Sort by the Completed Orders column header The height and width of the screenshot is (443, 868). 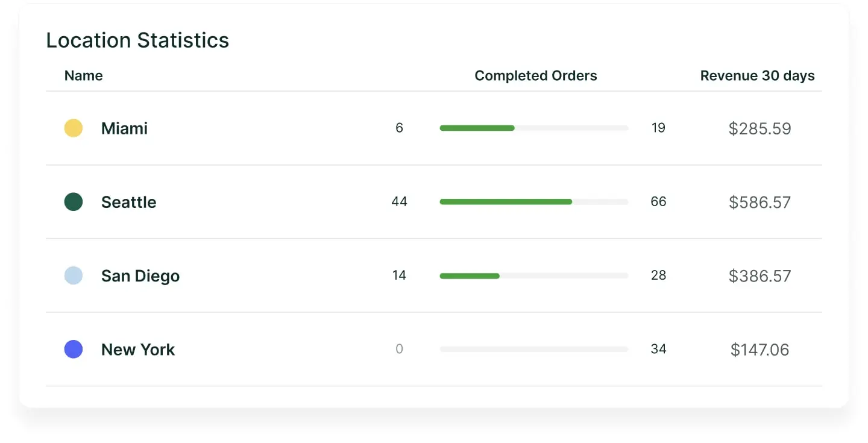tap(536, 75)
